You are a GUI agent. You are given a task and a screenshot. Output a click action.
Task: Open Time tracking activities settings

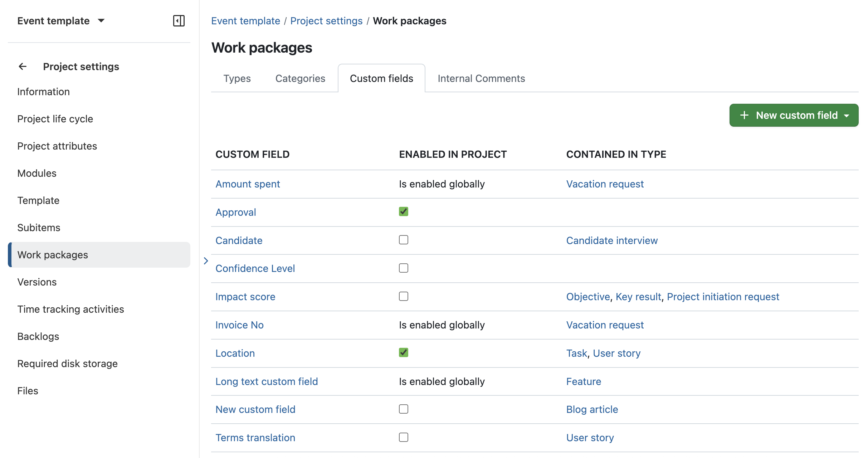coord(70,309)
